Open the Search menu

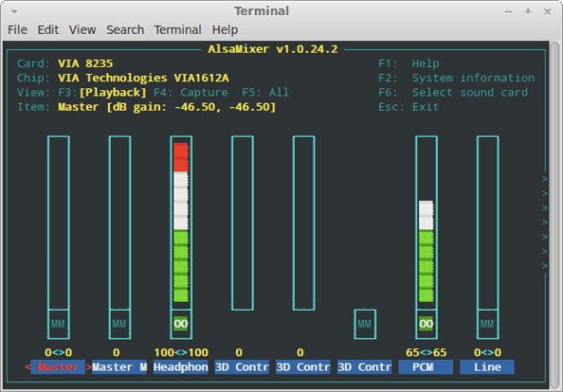125,29
